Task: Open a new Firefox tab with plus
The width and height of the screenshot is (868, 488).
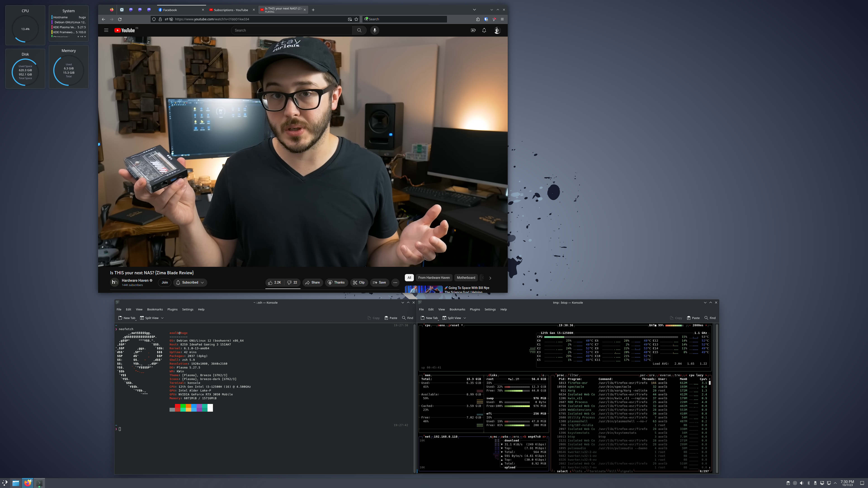Action: pyautogui.click(x=313, y=10)
